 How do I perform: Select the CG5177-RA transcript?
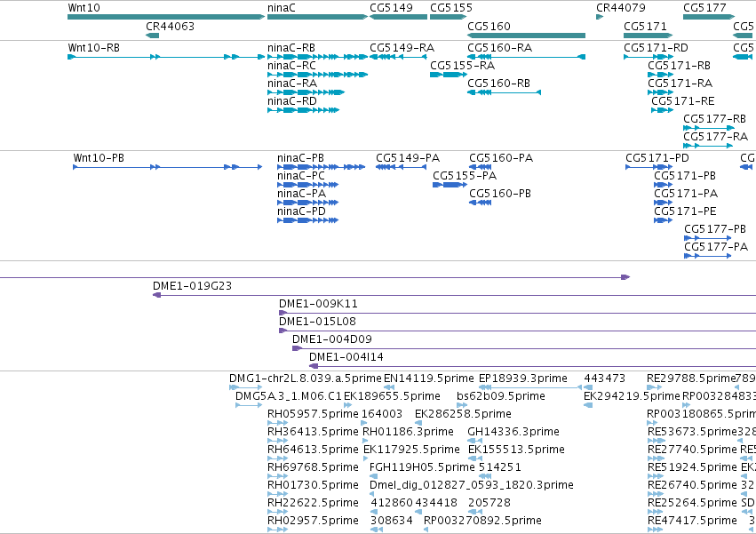(708, 146)
